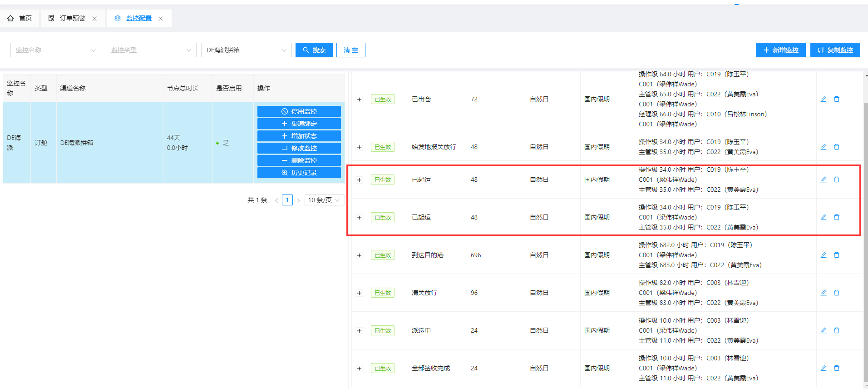The image size is (868, 389).
Task: Open the 10 条/页 page size selector
Action: coord(324,200)
